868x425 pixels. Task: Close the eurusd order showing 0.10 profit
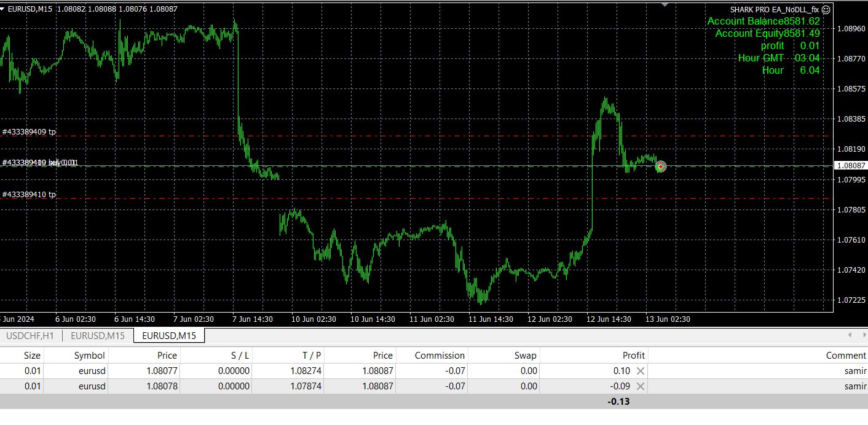pos(641,371)
